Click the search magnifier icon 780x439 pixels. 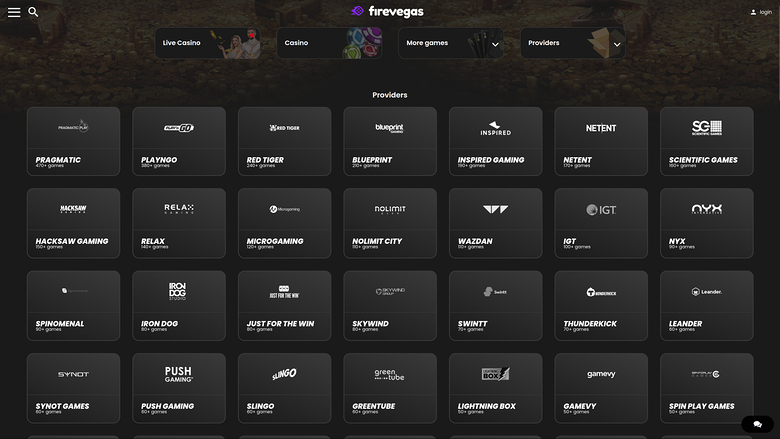click(x=33, y=12)
